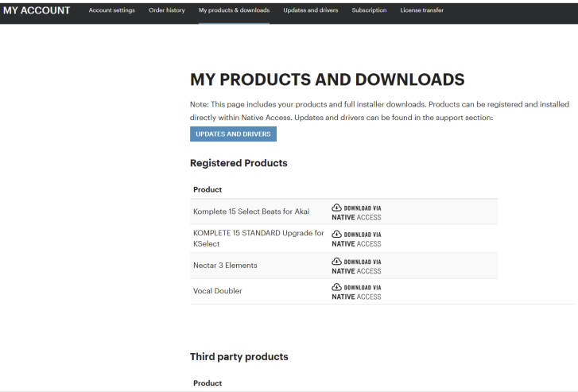Select the Nectar 3 Elements product name

pos(225,265)
